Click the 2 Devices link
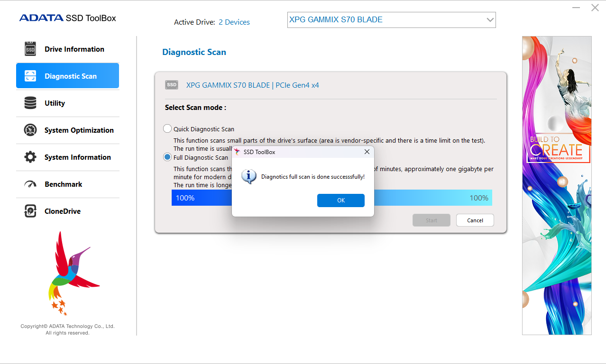 coord(234,22)
